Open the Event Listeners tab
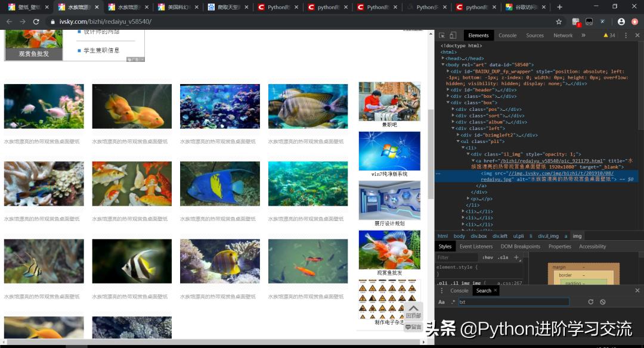 click(476, 247)
